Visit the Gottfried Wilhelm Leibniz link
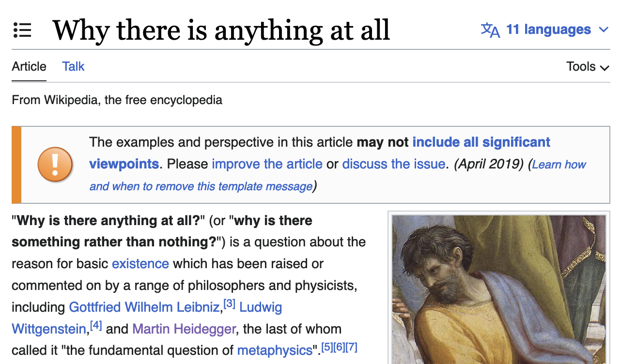The width and height of the screenshot is (621, 364). click(x=144, y=307)
